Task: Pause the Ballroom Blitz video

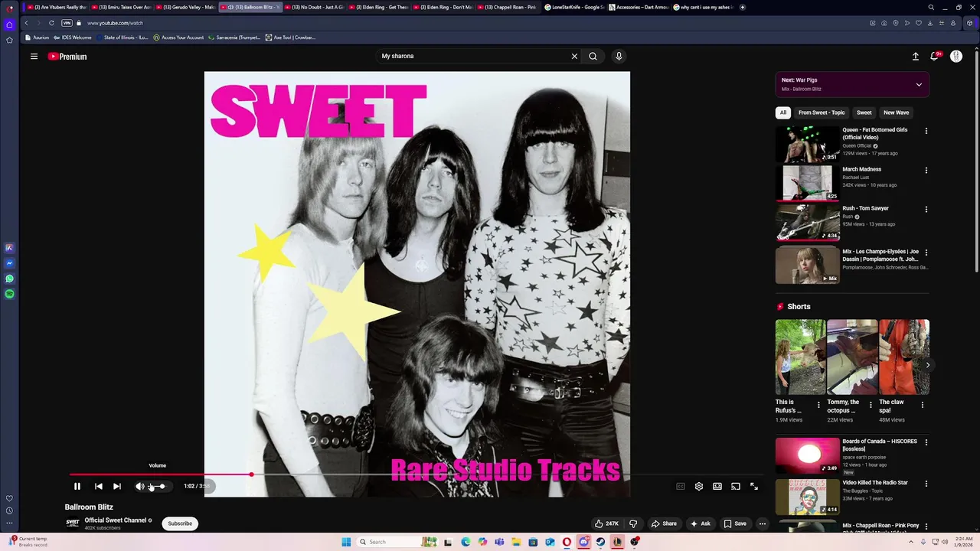Action: pos(77,486)
